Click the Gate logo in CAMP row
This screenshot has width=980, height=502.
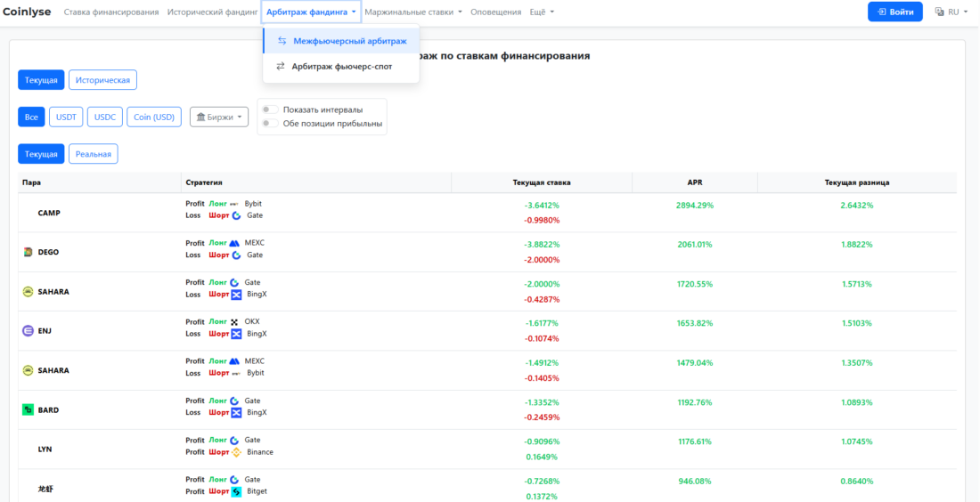(x=235, y=215)
